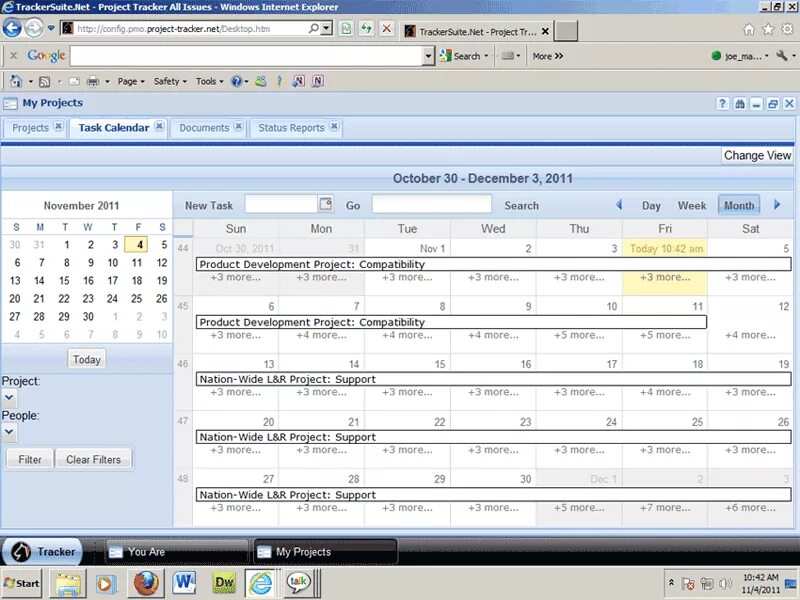Switch to the Projects tab

tap(31, 128)
